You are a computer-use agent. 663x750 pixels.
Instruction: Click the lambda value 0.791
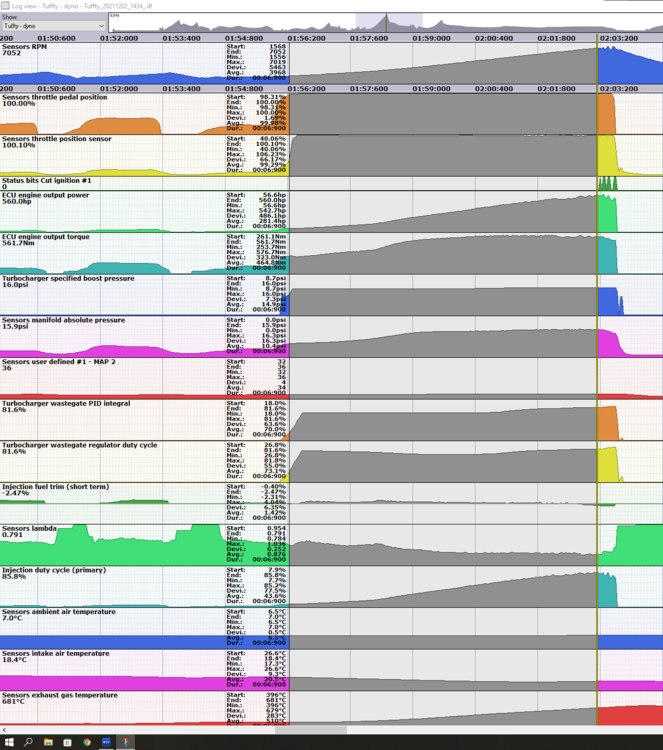(12, 534)
